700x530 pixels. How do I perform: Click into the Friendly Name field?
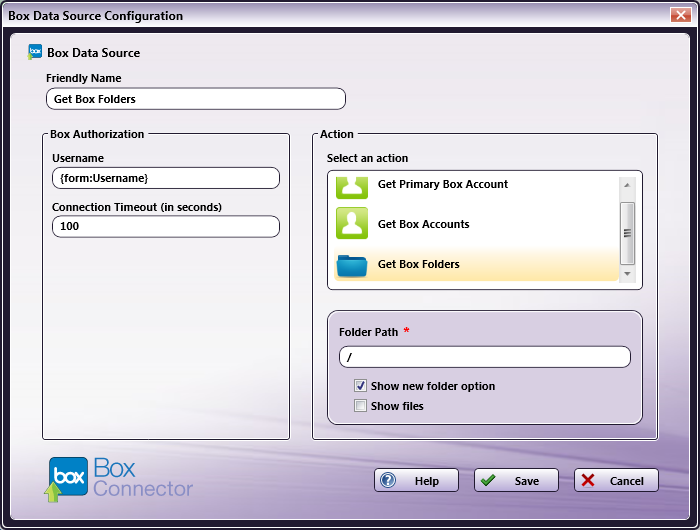pyautogui.click(x=196, y=99)
